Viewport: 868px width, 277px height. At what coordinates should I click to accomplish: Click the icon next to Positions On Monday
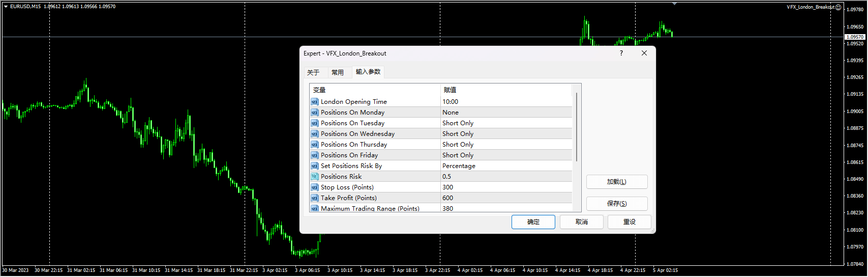[x=314, y=113]
